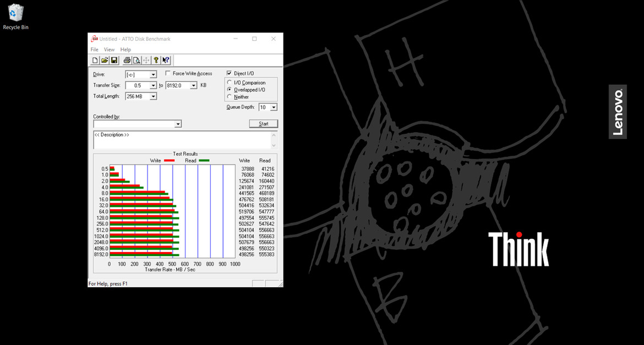644x345 pixels.
Task: Click the read value 160440
Action: (266, 181)
